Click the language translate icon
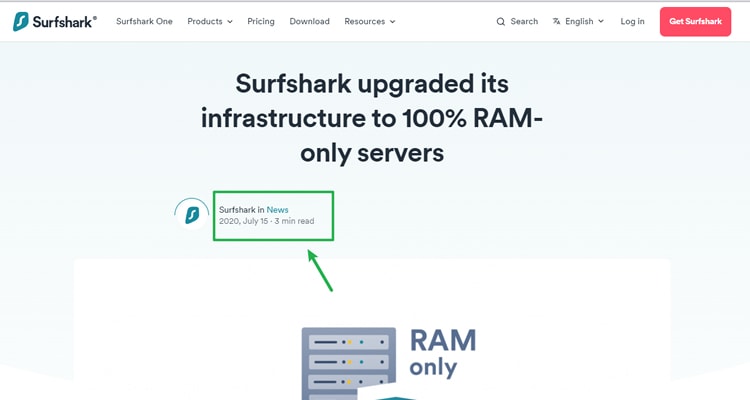This screenshot has height=400, width=750. pos(556,22)
